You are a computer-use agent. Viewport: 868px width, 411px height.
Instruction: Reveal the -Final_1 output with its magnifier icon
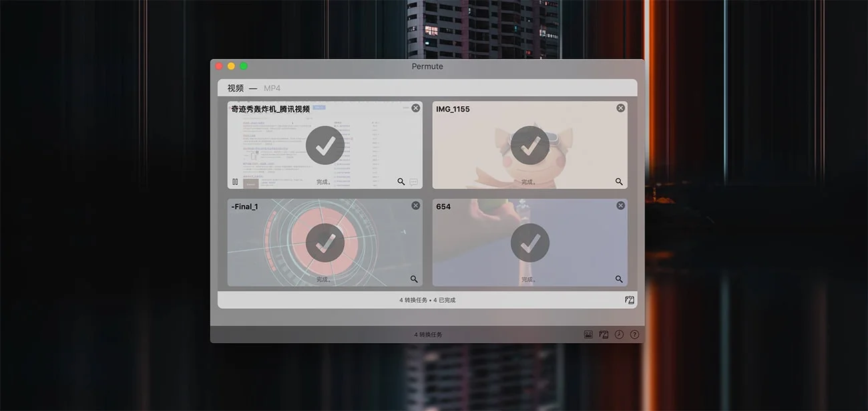click(x=414, y=279)
